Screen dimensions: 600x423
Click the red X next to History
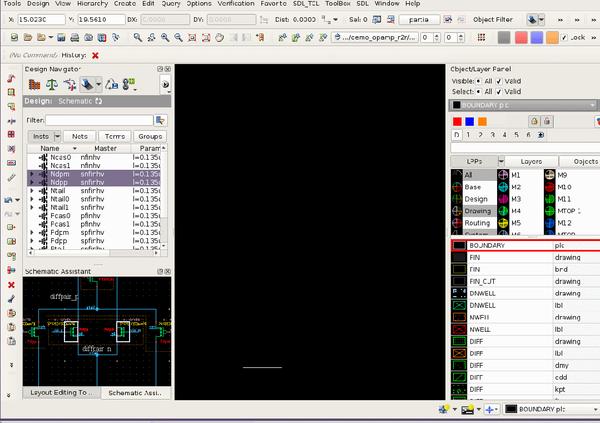point(96,55)
